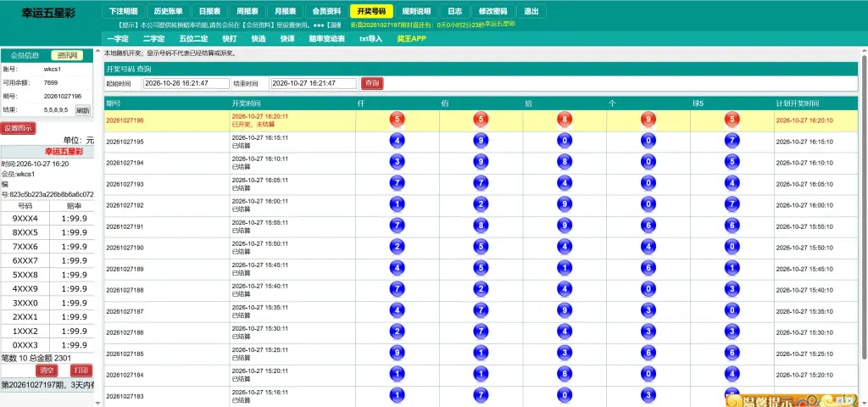Select the 开奖号码 tab
Image resolution: width=868 pixels, height=407 pixels.
tap(371, 11)
